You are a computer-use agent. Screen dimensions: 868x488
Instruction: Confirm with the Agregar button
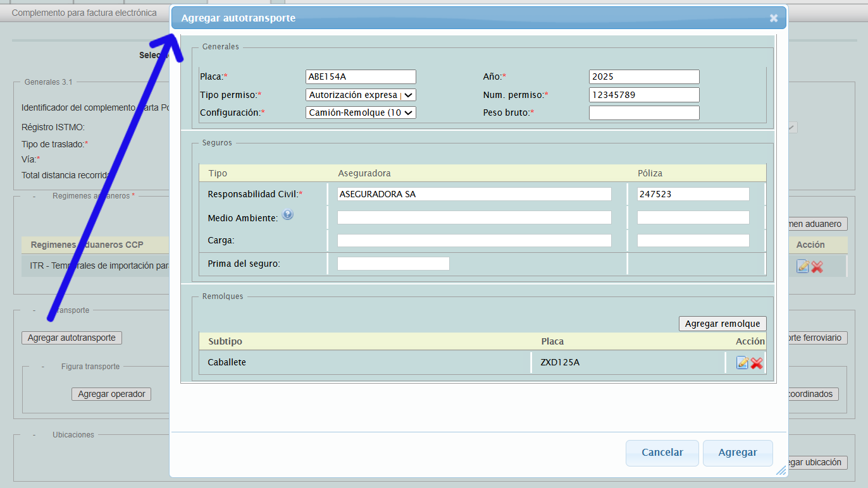[738, 453]
